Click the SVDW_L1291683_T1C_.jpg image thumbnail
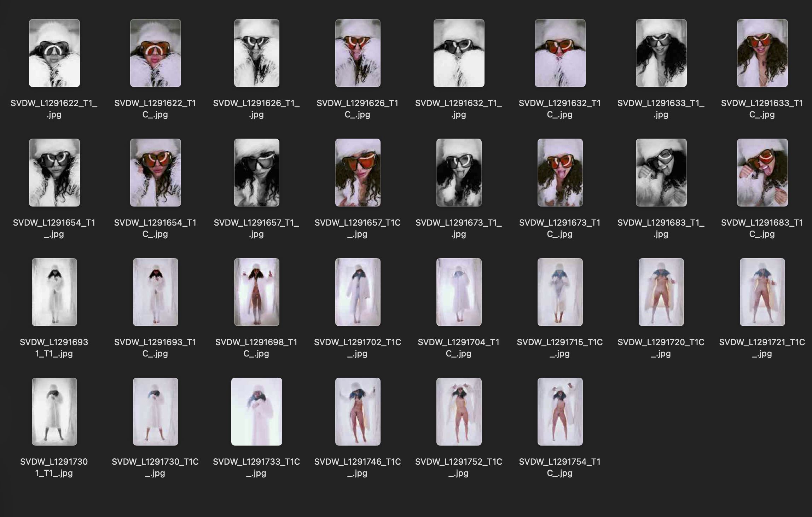 point(762,173)
